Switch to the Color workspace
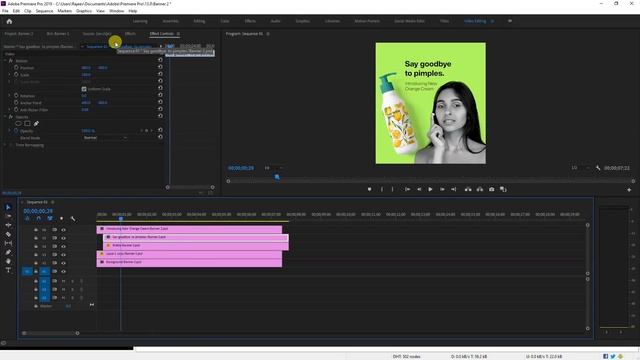The image size is (640, 360). (x=225, y=21)
